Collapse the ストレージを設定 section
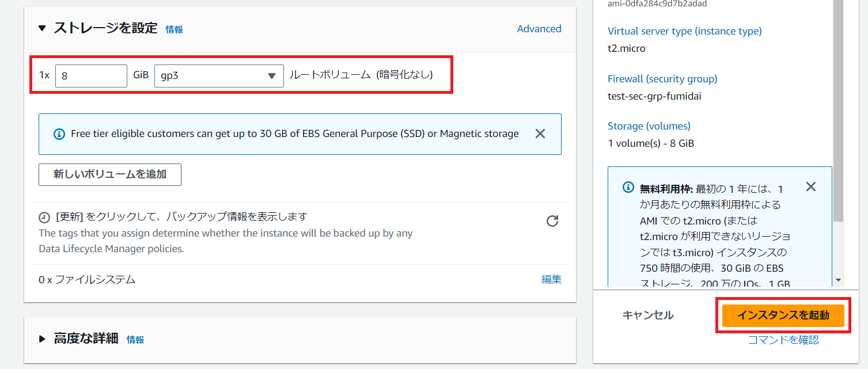 point(42,28)
